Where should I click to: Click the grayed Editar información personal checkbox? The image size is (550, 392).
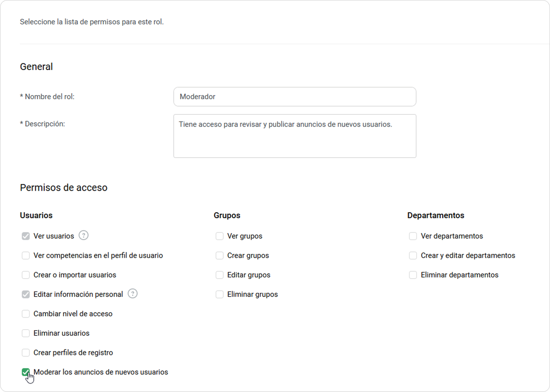coord(26,294)
